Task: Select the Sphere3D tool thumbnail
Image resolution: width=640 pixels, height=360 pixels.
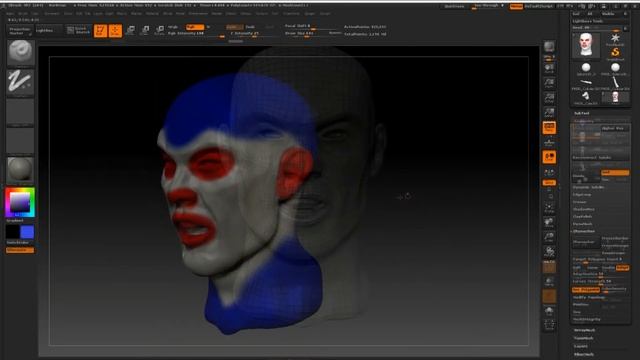Action: (586, 68)
